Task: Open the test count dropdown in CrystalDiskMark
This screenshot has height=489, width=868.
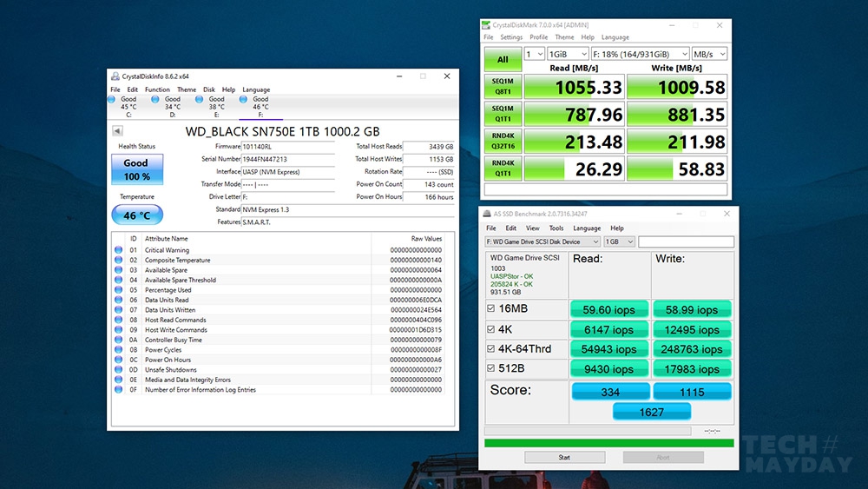Action: (534, 54)
